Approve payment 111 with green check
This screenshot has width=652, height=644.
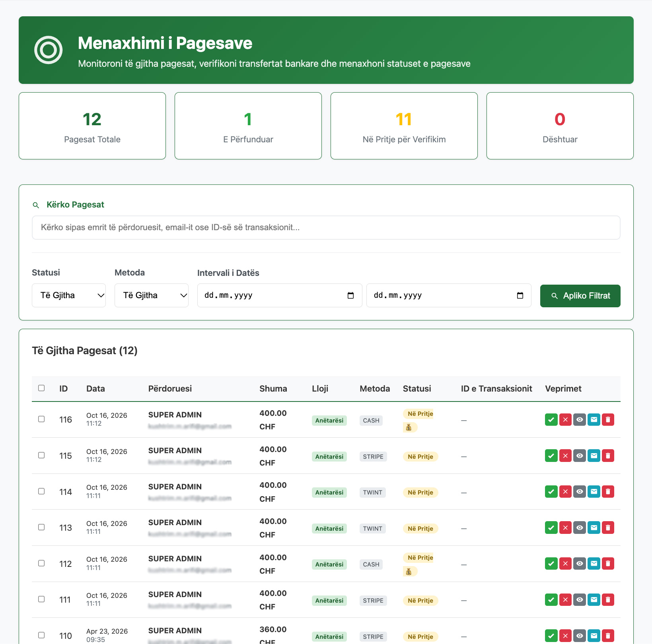(551, 600)
